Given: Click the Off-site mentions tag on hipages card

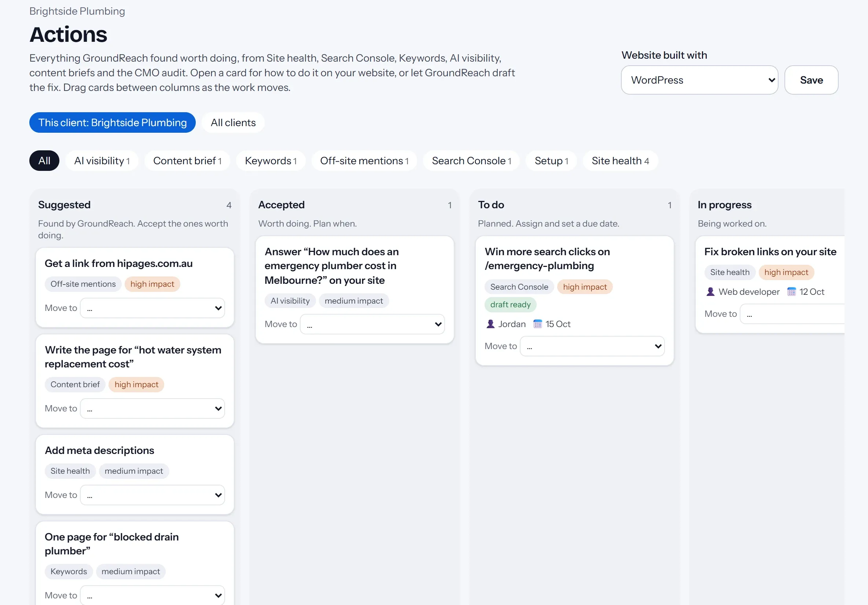Looking at the screenshot, I should click(83, 284).
